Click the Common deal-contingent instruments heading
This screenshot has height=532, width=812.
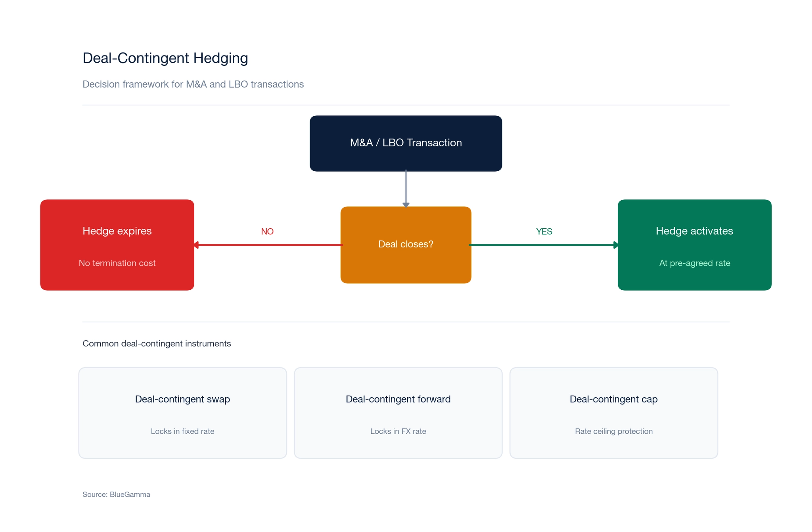pyautogui.click(x=157, y=343)
